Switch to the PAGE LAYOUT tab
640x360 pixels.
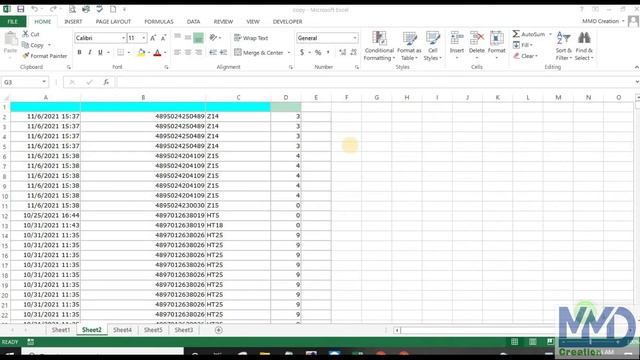[113, 22]
